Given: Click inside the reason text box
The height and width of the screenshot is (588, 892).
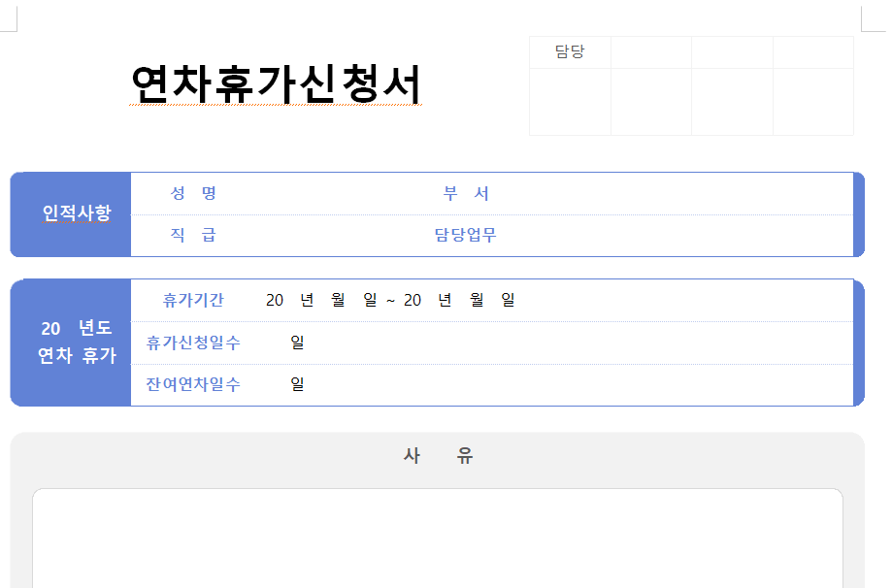Looking at the screenshot, I should (x=439, y=539).
